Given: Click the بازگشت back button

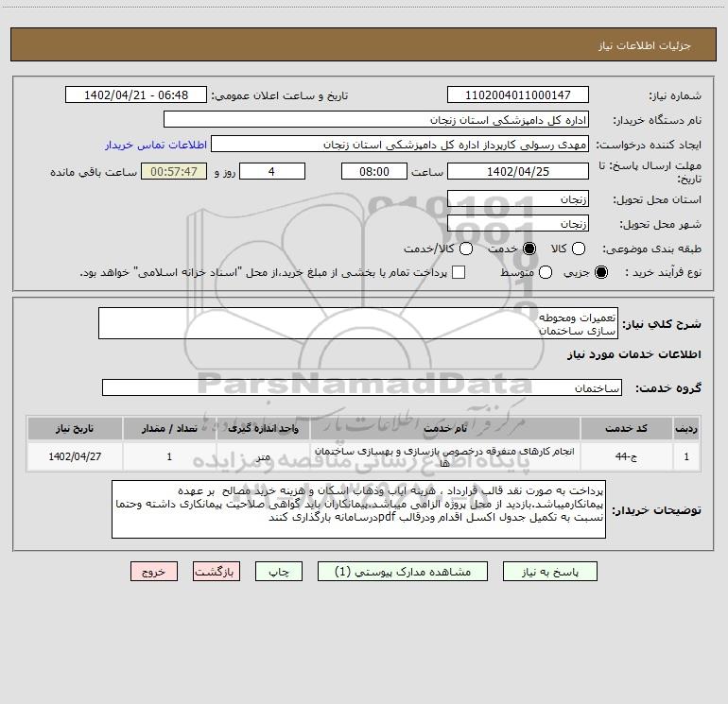Looking at the screenshot, I should coord(217,572).
